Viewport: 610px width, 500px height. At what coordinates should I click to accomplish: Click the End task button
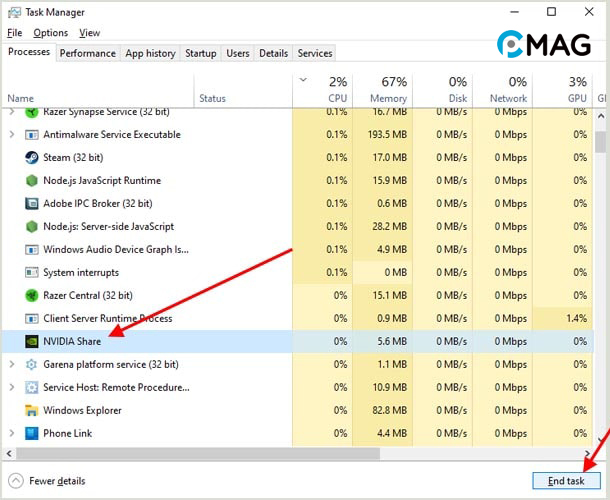click(x=566, y=481)
